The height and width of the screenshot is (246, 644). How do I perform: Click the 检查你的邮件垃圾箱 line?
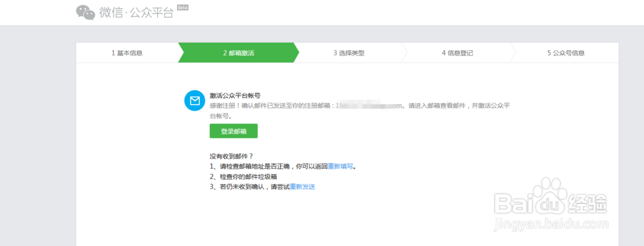tap(243, 176)
